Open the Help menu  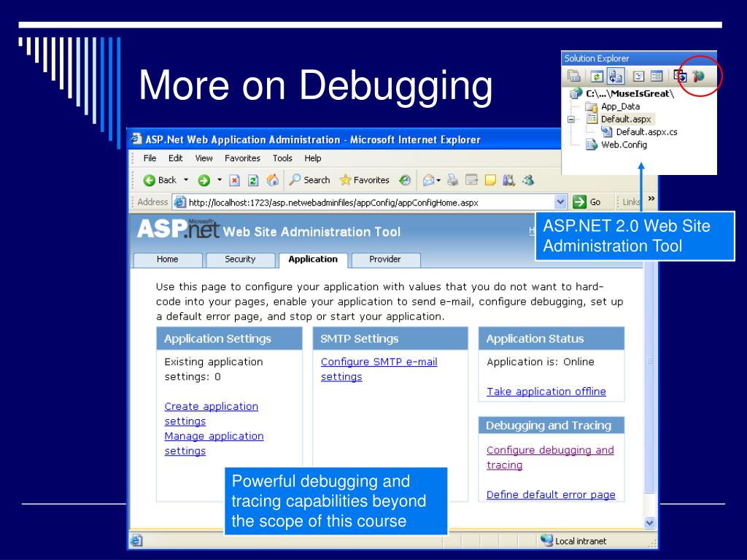click(312, 158)
